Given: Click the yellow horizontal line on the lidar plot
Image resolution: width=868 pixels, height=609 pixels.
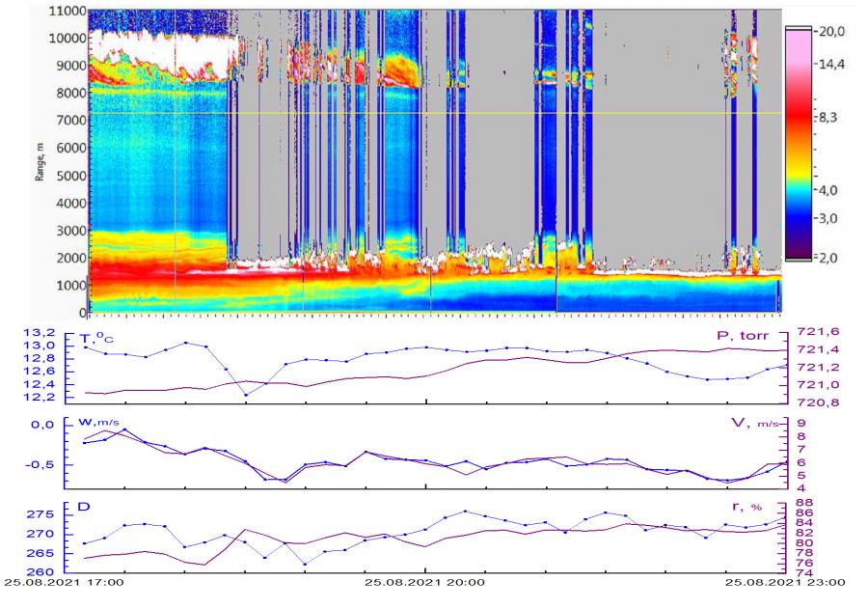Looking at the screenshot, I should click(434, 114).
